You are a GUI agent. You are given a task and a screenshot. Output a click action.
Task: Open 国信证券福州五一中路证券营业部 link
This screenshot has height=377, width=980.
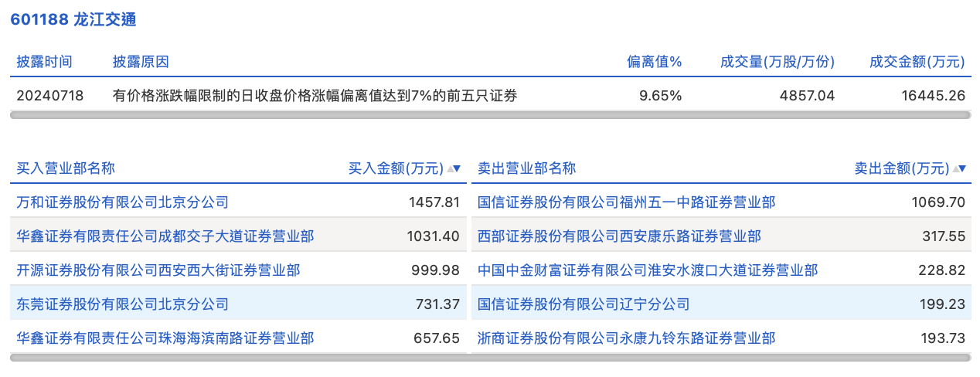(626, 202)
